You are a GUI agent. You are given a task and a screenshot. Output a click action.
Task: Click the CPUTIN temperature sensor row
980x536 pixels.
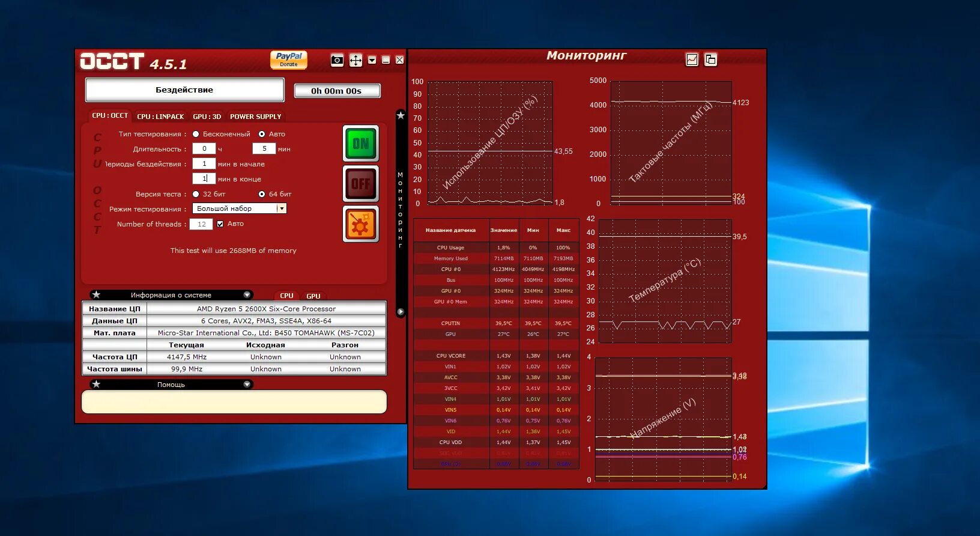click(x=496, y=323)
